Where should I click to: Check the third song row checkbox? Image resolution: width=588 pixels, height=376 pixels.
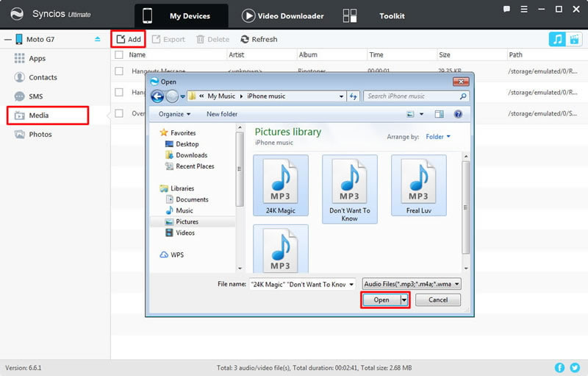(x=119, y=113)
